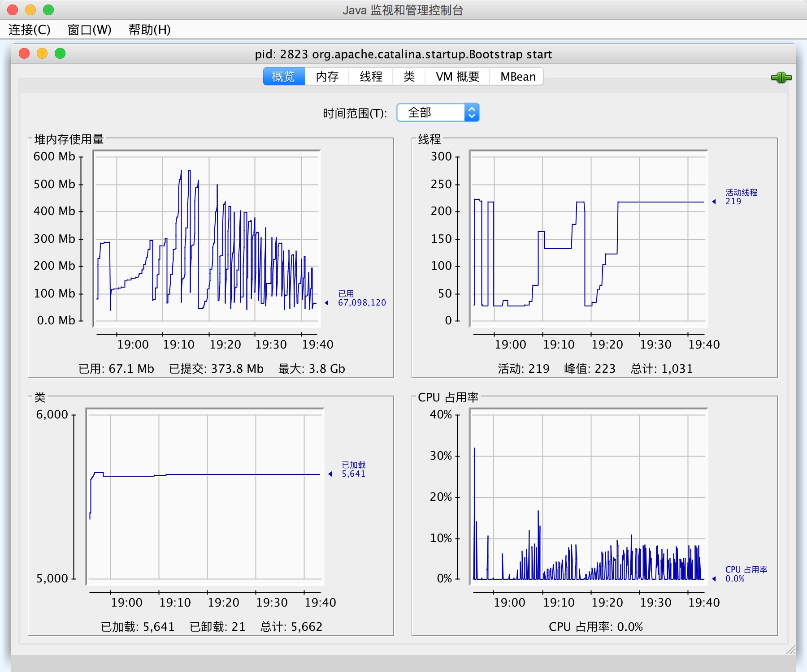
Task: Click the 堆内存使用量 panel title
Action: (x=69, y=139)
